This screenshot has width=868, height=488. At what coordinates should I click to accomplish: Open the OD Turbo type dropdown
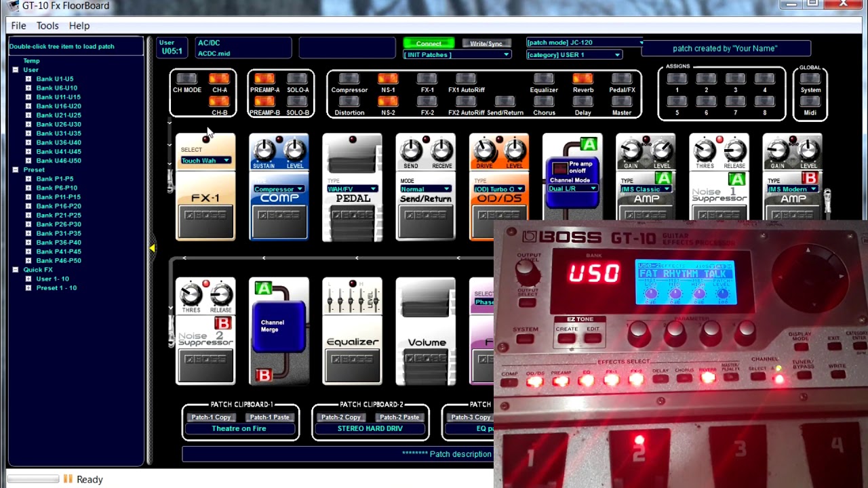[x=499, y=189]
